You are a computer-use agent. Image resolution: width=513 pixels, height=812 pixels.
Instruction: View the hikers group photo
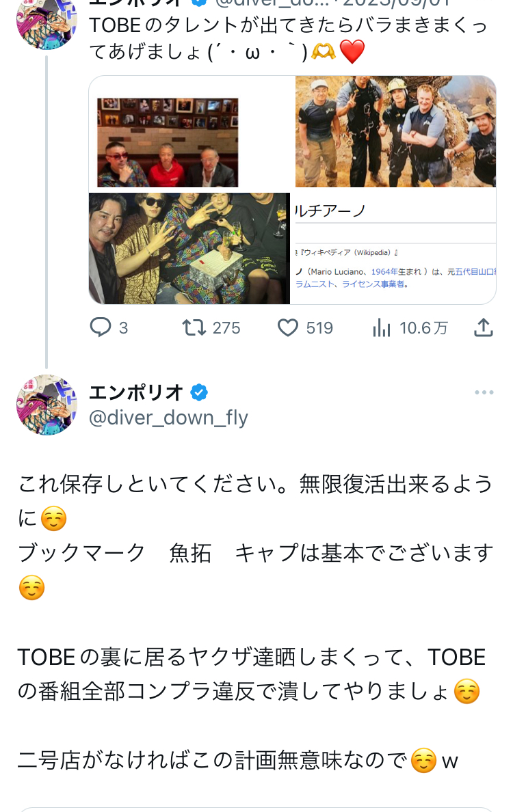tap(395, 132)
